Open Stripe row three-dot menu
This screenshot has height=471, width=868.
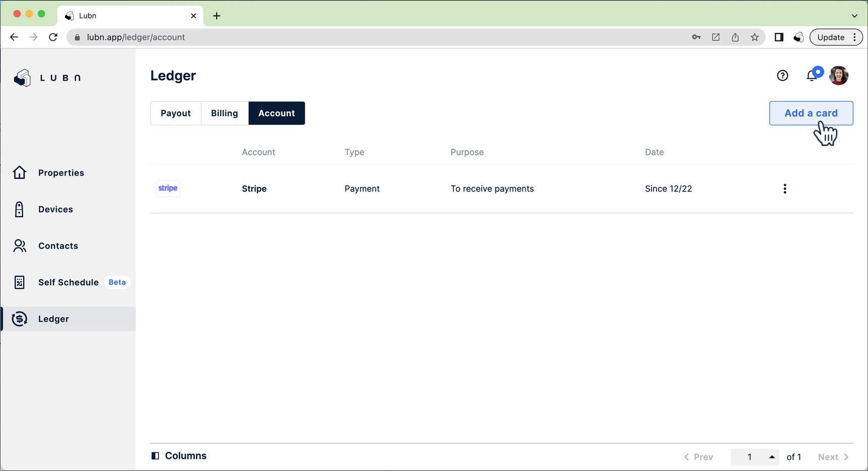tap(785, 189)
